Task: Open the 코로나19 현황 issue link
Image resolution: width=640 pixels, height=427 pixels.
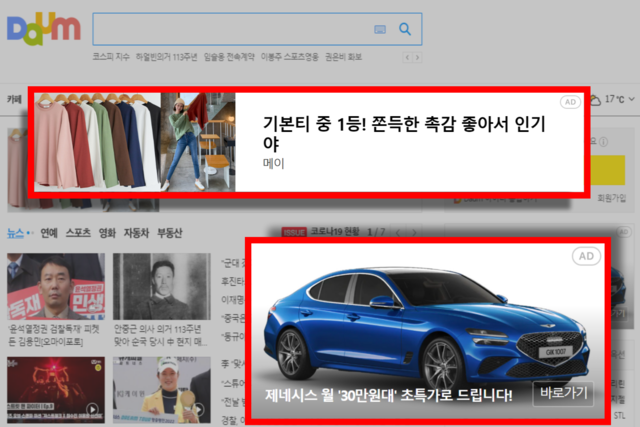Action: 335,231
